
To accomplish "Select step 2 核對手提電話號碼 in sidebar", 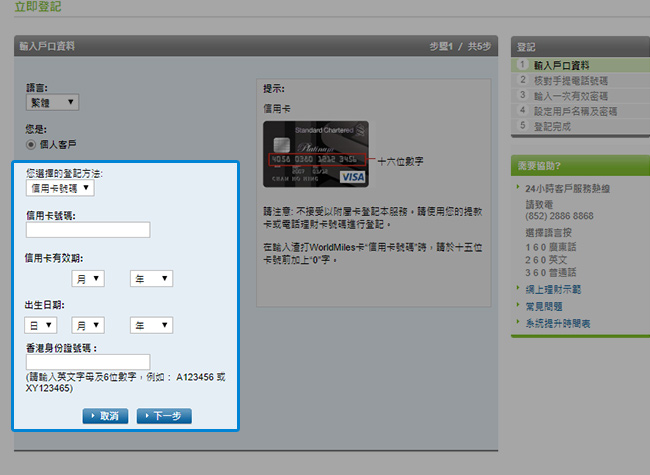I will pos(570,80).
